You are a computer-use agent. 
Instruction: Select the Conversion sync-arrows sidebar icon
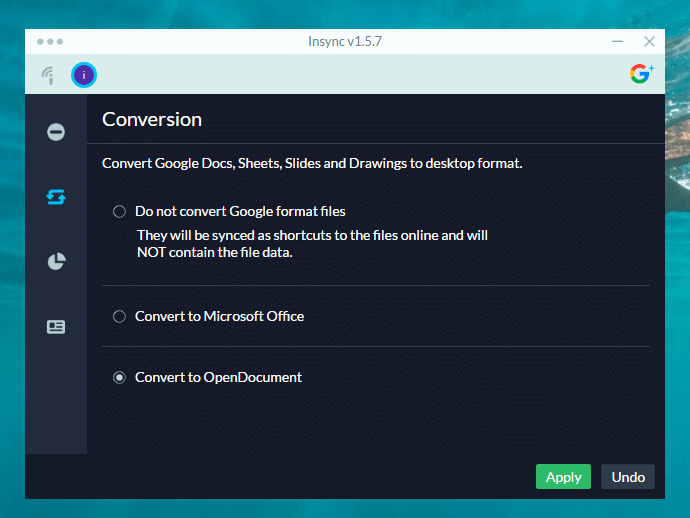point(56,197)
